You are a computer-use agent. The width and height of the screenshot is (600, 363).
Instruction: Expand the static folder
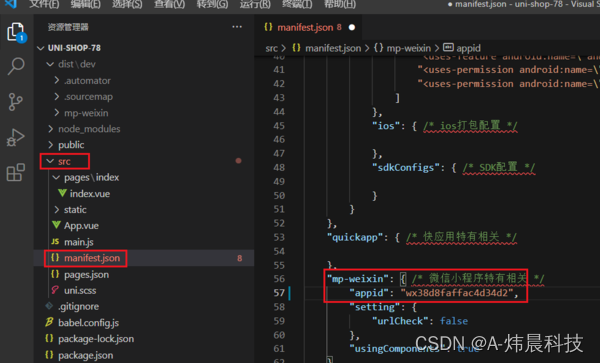pyautogui.click(x=57, y=209)
